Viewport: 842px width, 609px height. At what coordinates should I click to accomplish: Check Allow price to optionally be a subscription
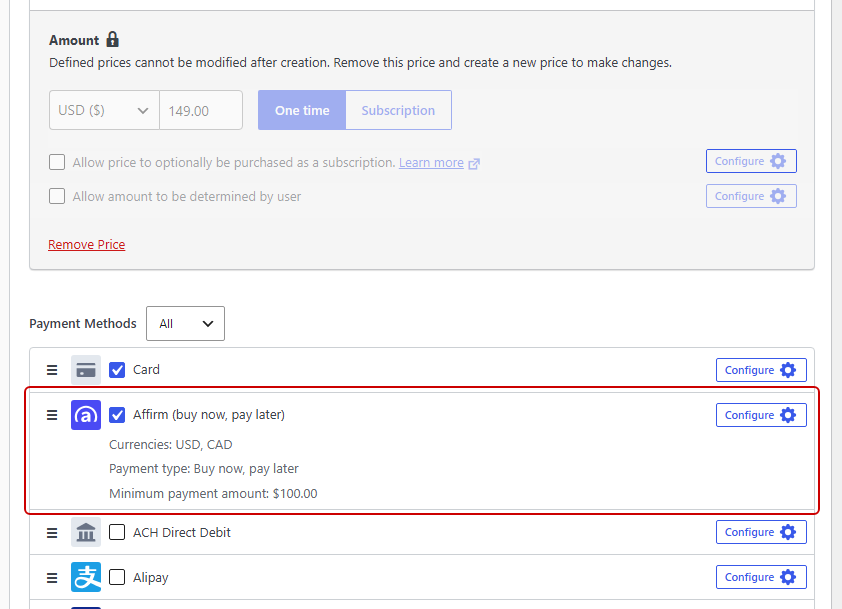point(57,162)
